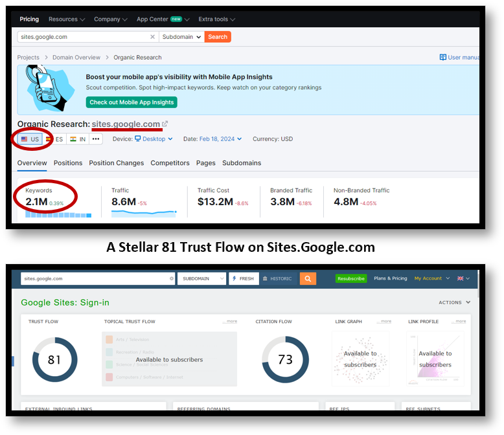The width and height of the screenshot is (504, 435).
Task: Expand the Resources menu
Action: [67, 19]
